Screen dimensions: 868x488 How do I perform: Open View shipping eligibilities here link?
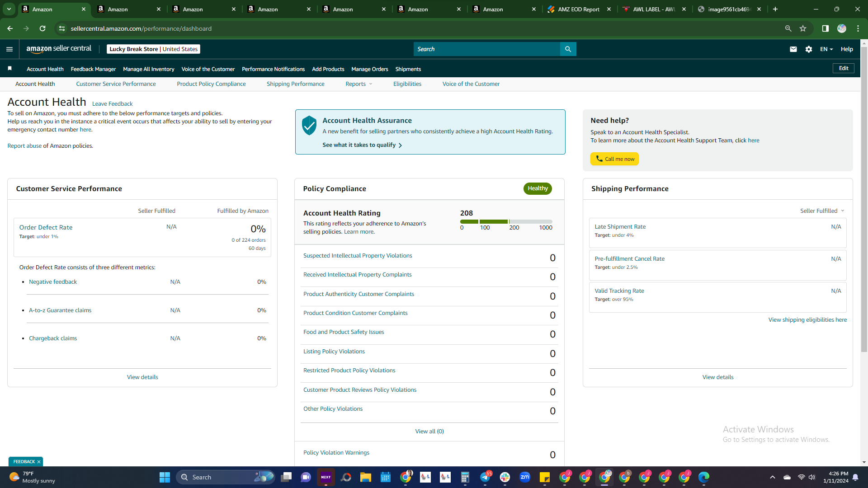coord(807,320)
